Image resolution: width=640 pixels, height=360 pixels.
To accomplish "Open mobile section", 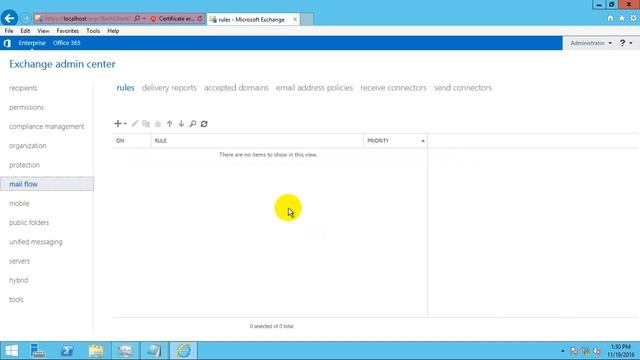I will 19,203.
